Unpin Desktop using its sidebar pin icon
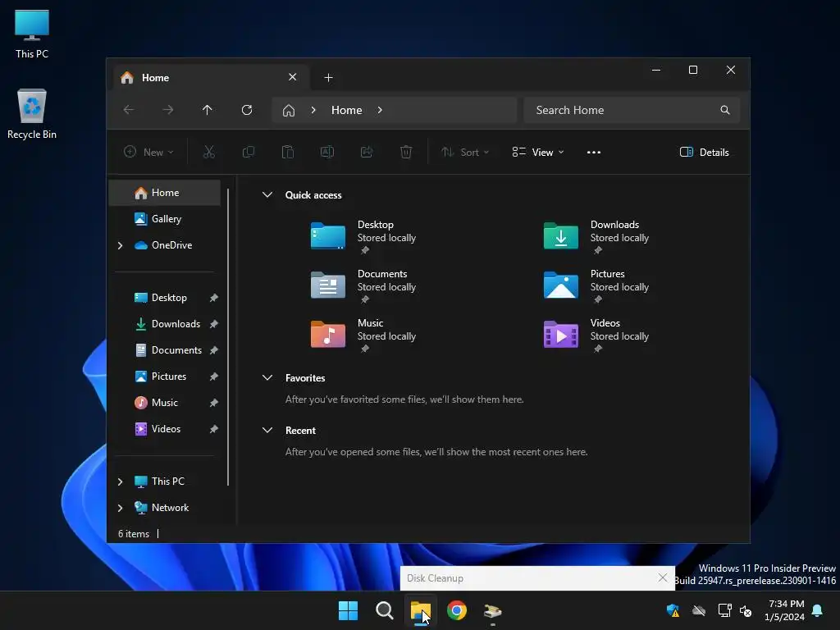This screenshot has width=840, height=630. (214, 298)
